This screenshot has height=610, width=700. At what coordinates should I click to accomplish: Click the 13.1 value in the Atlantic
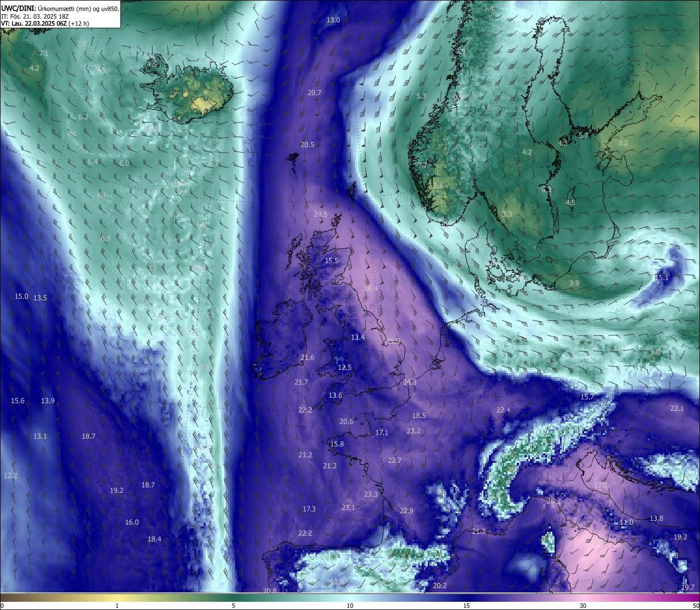40,436
